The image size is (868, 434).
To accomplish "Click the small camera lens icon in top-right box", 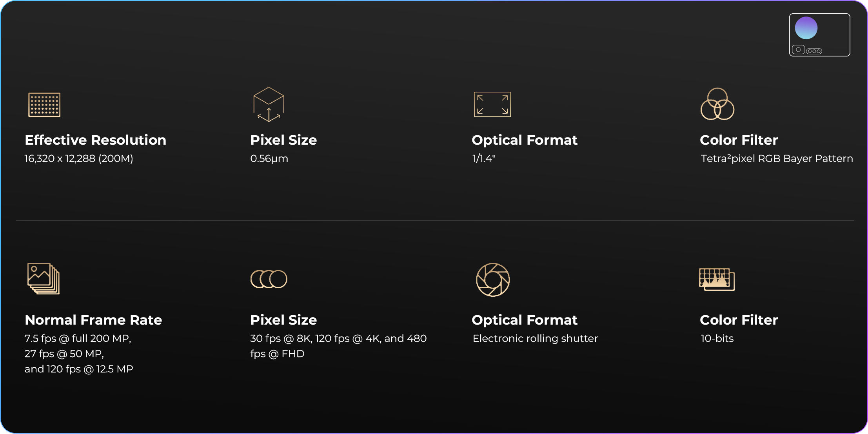I will 798,50.
